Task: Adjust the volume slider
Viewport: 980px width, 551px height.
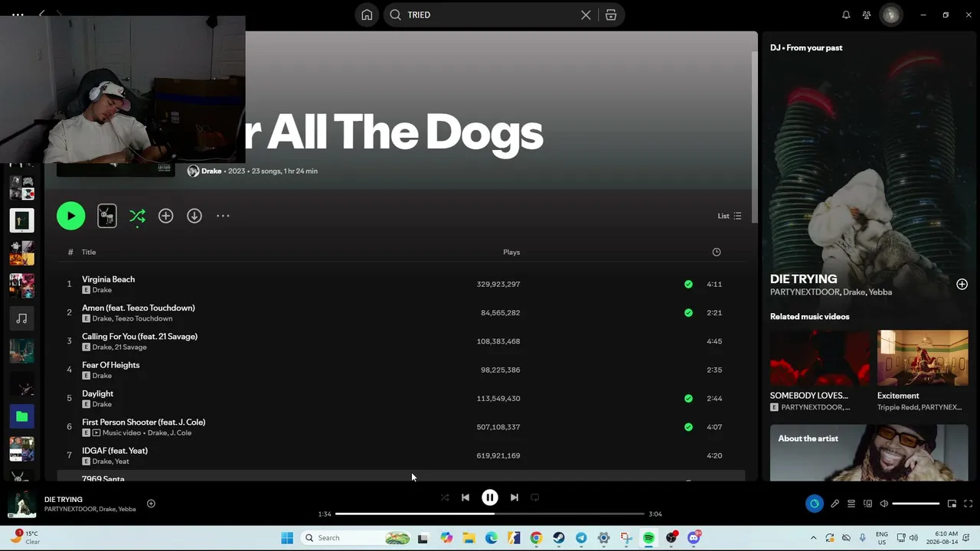Action: 916,504
